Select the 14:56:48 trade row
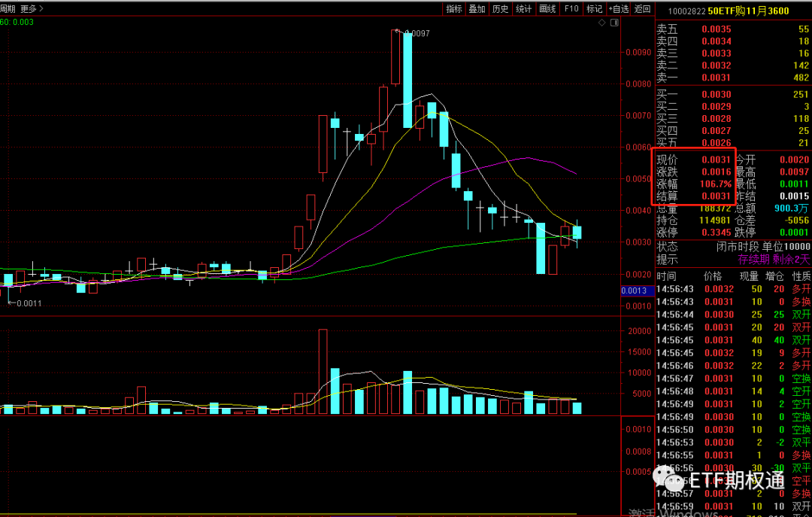The height and width of the screenshot is (517, 812). pos(733,391)
